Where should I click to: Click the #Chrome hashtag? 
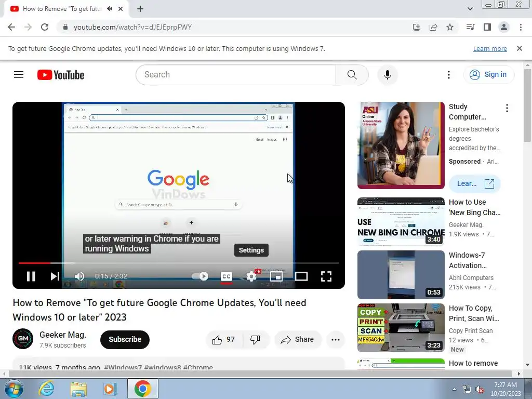pos(198,367)
